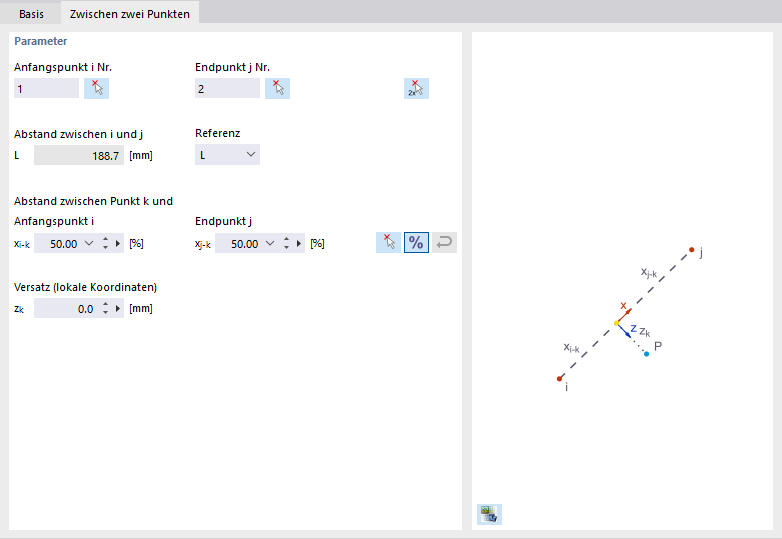The width and height of the screenshot is (782, 539).
Task: Click the xj-k 50.00 value
Action: point(244,244)
